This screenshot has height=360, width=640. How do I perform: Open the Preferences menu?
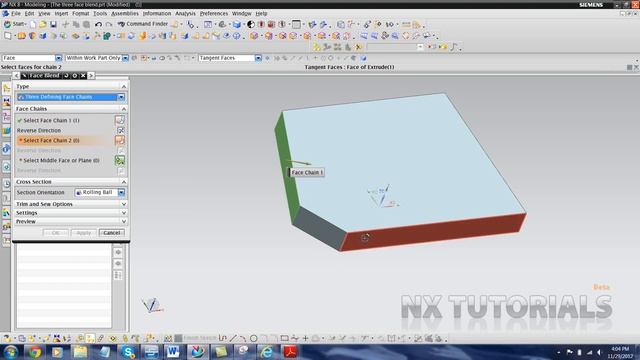pos(214,13)
